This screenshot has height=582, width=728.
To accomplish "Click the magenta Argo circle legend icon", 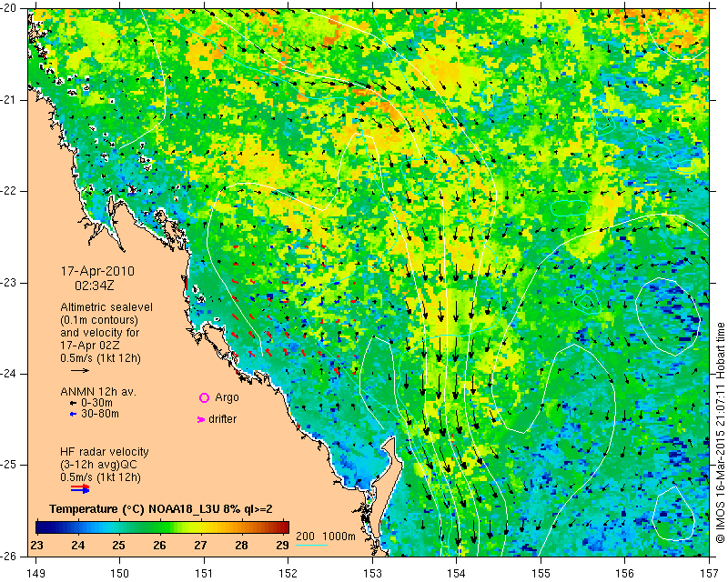I will [204, 397].
